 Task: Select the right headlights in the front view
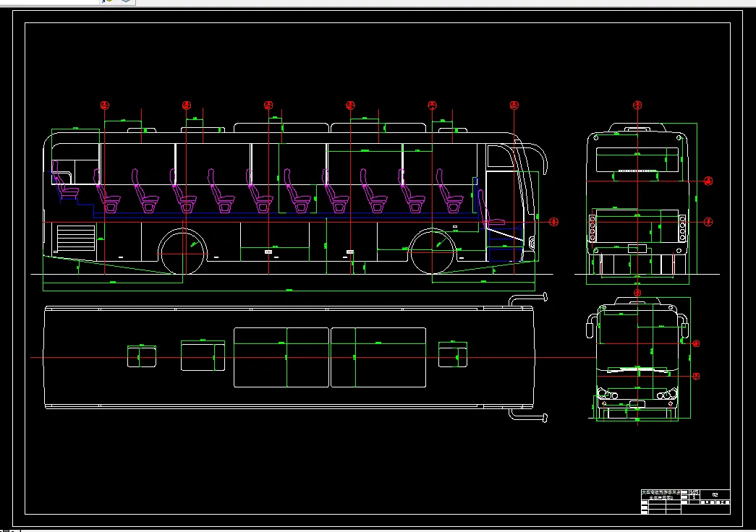667,394
